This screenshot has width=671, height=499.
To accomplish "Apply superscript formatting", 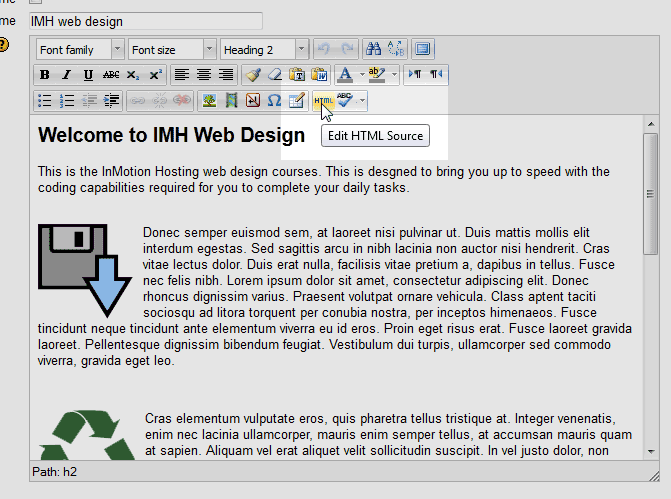I will pyautogui.click(x=155, y=75).
